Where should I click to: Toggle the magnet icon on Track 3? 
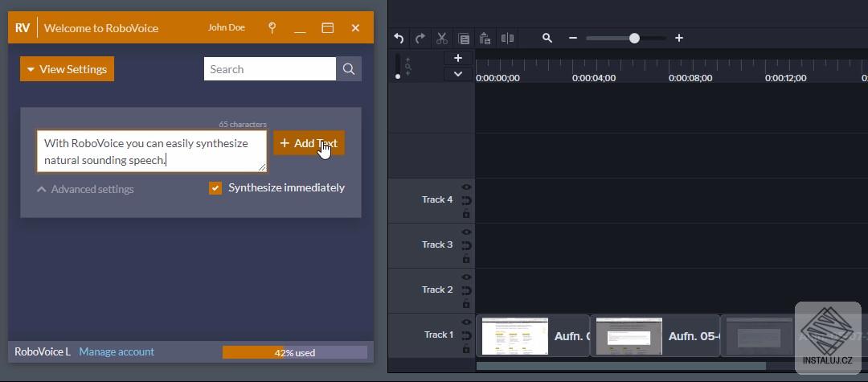click(x=466, y=245)
